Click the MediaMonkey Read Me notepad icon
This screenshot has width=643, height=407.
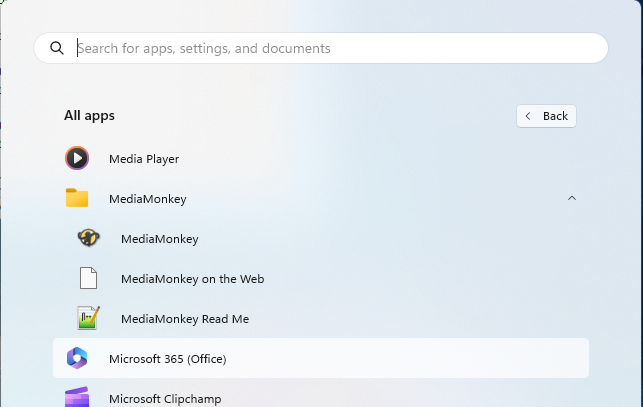(x=89, y=318)
